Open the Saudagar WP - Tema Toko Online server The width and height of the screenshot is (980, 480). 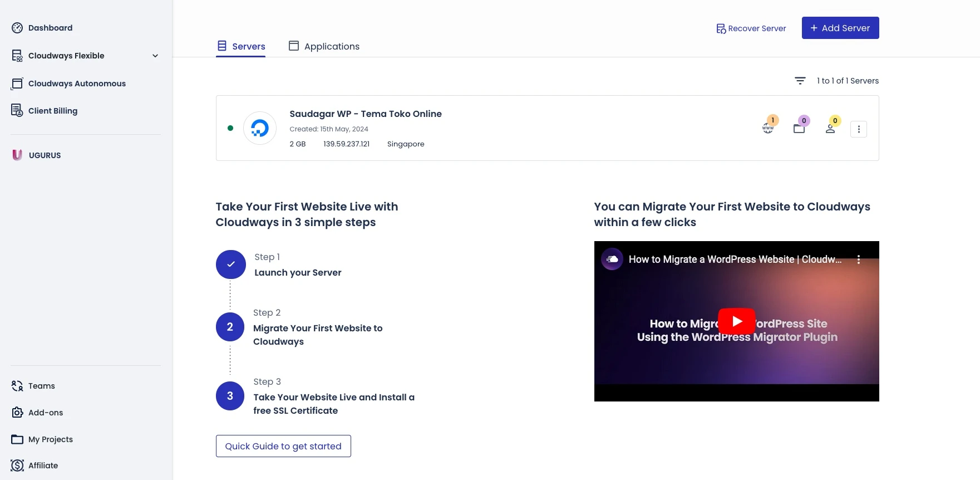point(366,114)
